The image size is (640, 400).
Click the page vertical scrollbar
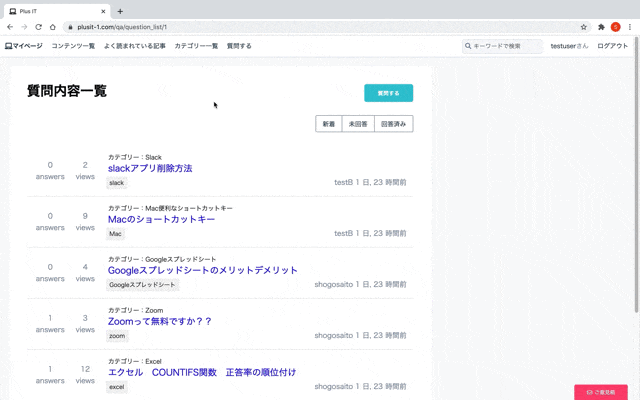636,176
